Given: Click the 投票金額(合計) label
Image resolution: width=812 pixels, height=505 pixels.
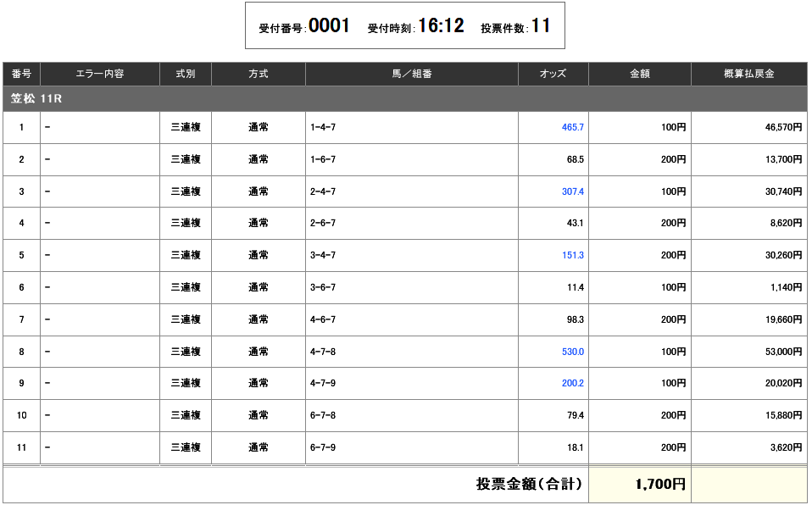Looking at the screenshot, I should click(x=529, y=485).
